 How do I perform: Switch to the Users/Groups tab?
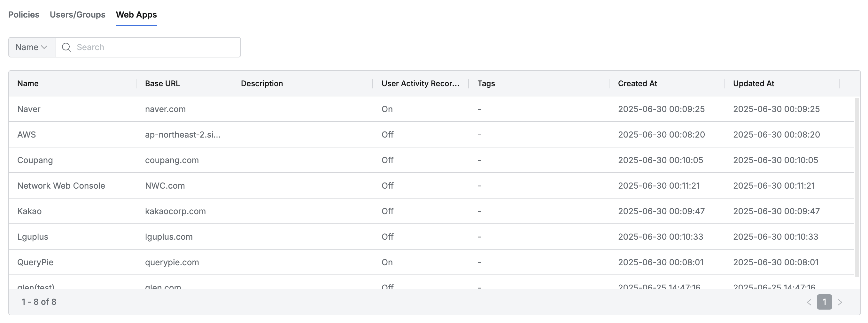pyautogui.click(x=77, y=15)
